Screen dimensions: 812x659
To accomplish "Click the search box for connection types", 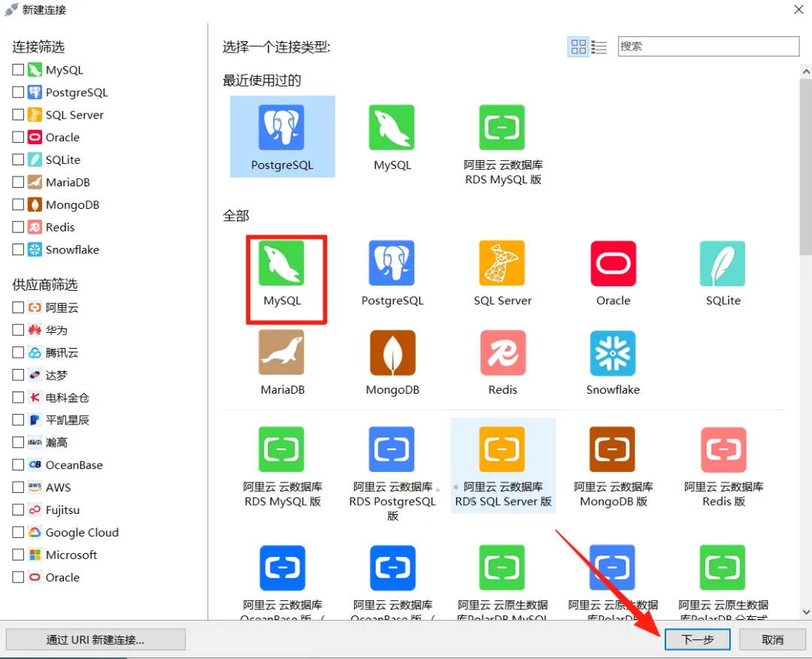I will pyautogui.click(x=708, y=46).
